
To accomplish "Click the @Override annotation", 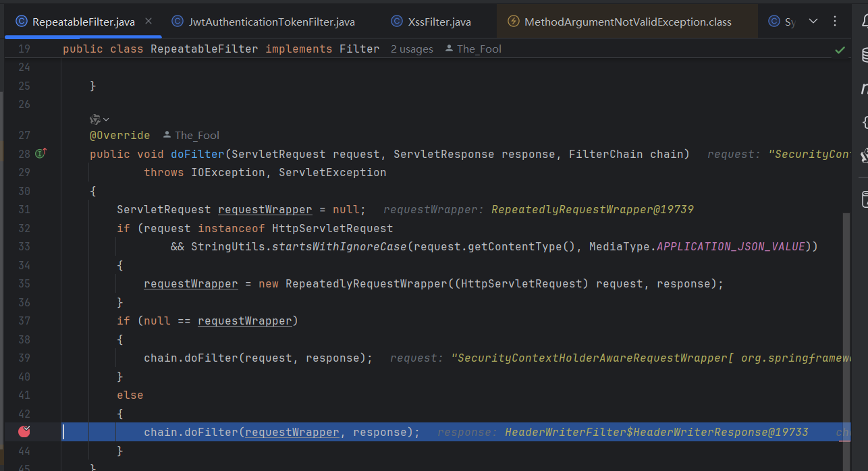I will (x=120, y=135).
